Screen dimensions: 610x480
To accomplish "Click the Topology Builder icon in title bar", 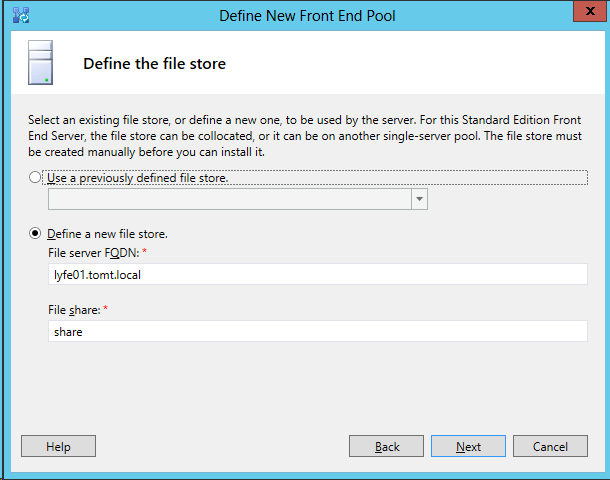I will (21, 16).
